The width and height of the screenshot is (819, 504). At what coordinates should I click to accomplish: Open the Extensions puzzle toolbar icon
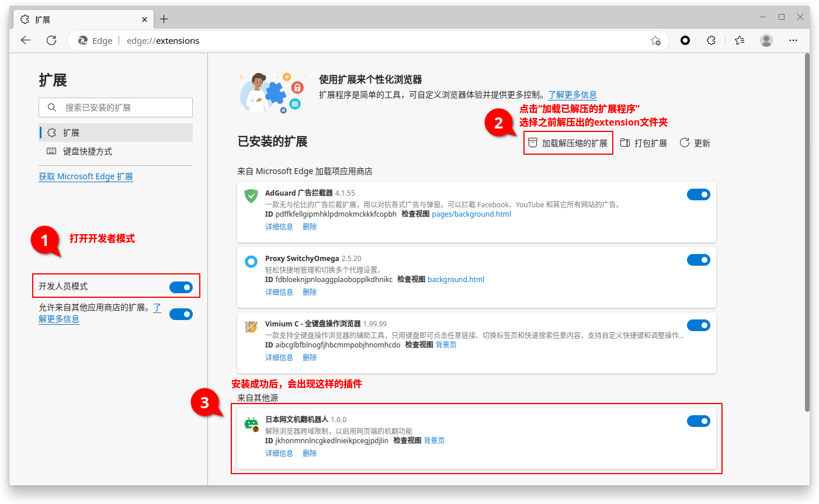coord(711,40)
